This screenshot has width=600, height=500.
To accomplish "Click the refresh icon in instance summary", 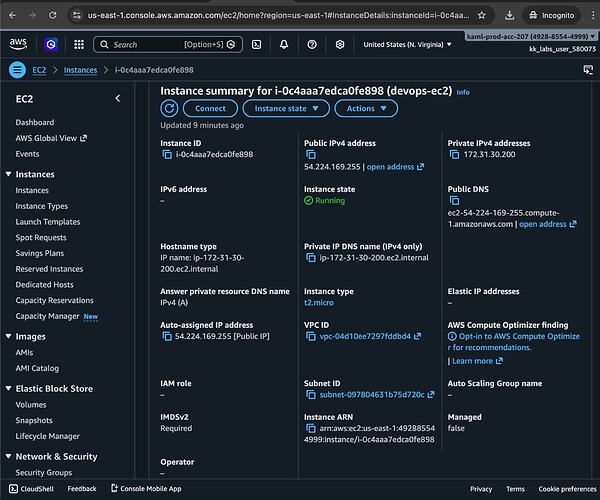I will pyautogui.click(x=170, y=108).
